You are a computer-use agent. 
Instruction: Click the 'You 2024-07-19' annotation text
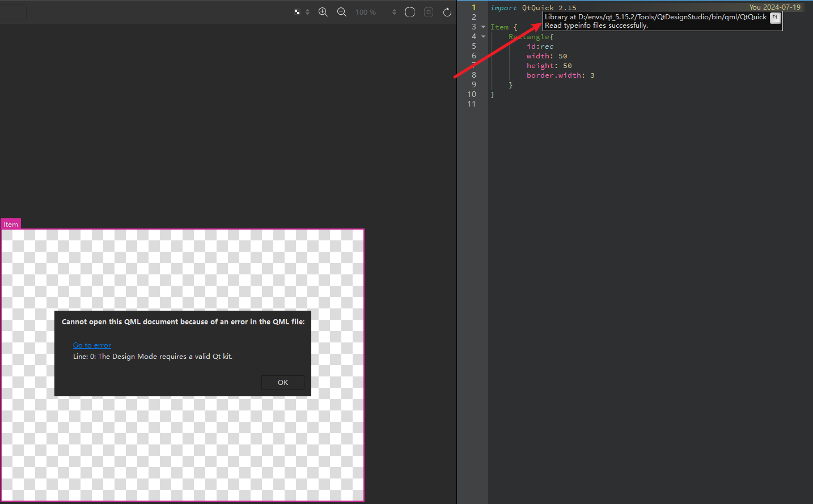click(775, 7)
